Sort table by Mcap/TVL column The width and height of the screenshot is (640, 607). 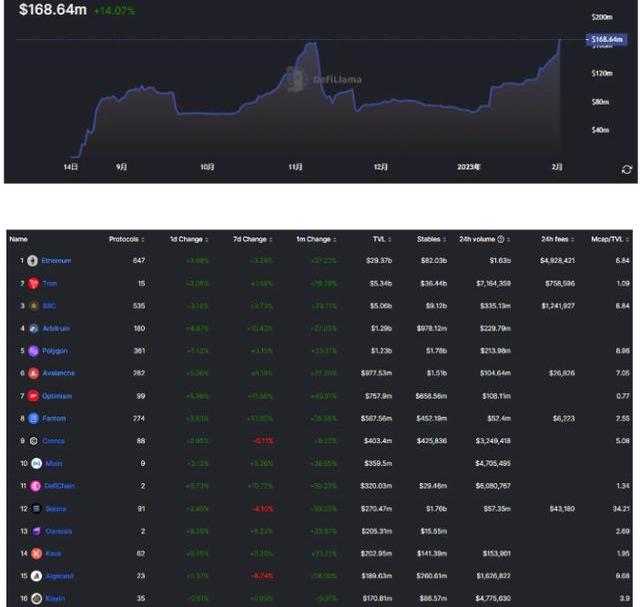tap(610, 239)
